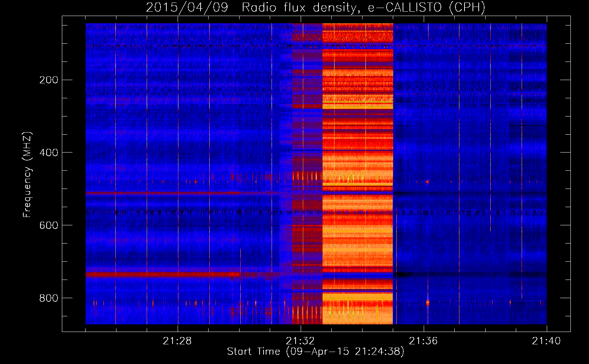The width and height of the screenshot is (589, 364).
Task: Click the 21:28 time axis label
Action: click(177, 341)
